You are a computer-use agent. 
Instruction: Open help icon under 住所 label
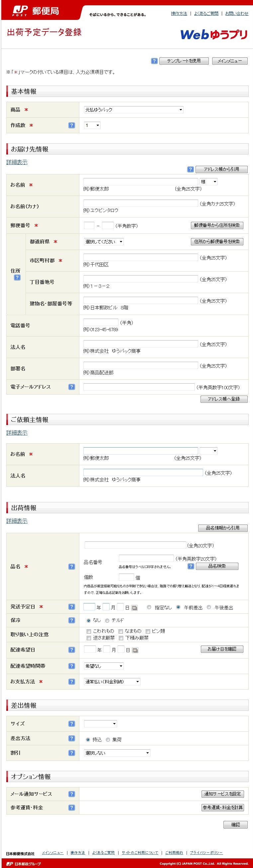click(17, 278)
